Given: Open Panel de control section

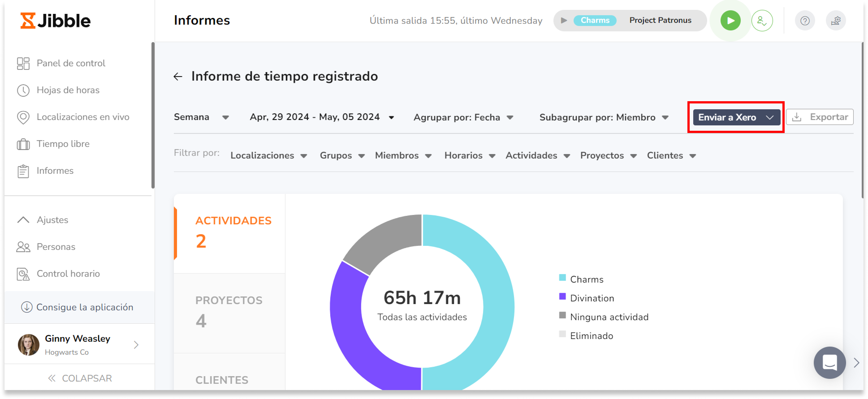Looking at the screenshot, I should pyautogui.click(x=71, y=63).
